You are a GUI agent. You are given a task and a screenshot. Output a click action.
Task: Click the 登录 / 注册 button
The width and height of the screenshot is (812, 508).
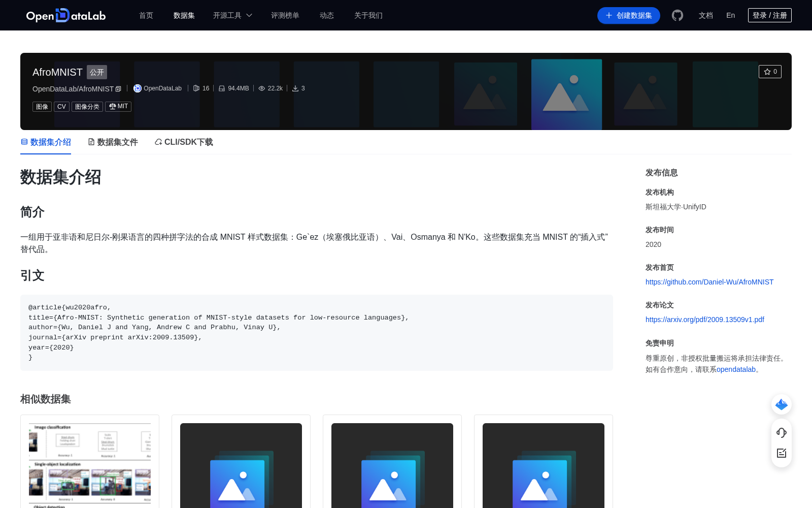(x=770, y=15)
